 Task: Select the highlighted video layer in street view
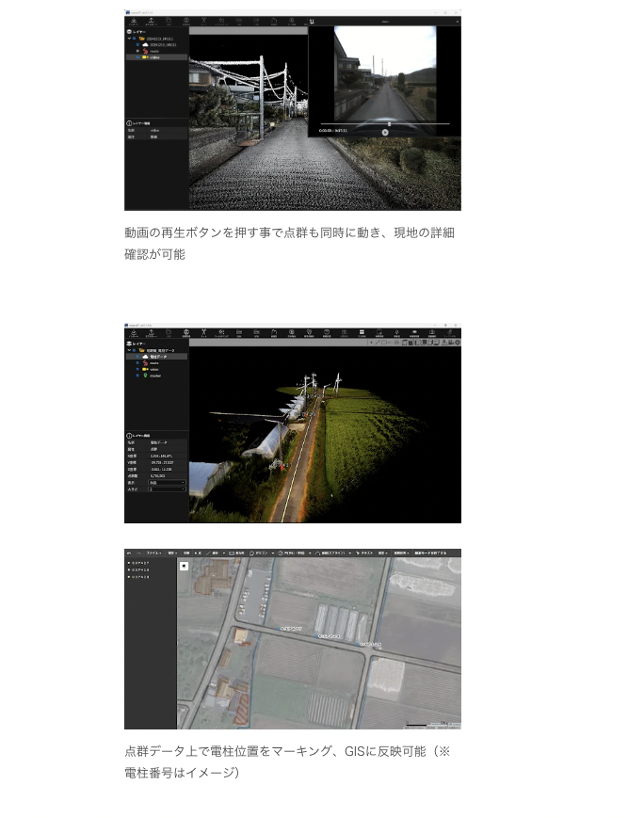click(x=156, y=57)
